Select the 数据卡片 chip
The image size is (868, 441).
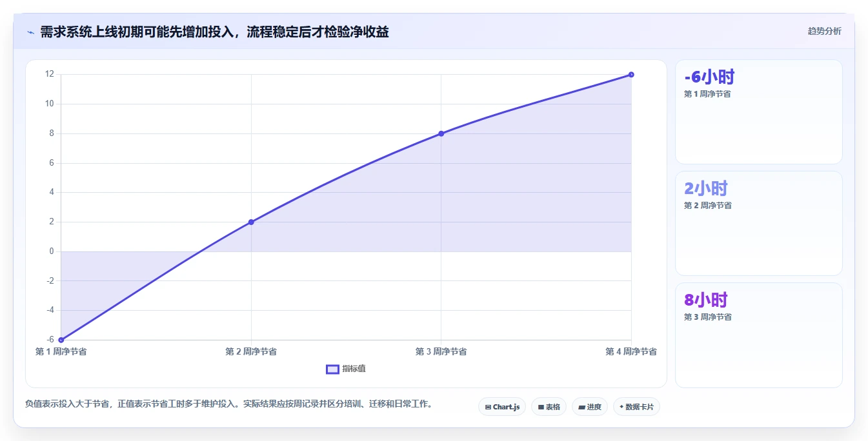[x=636, y=407]
